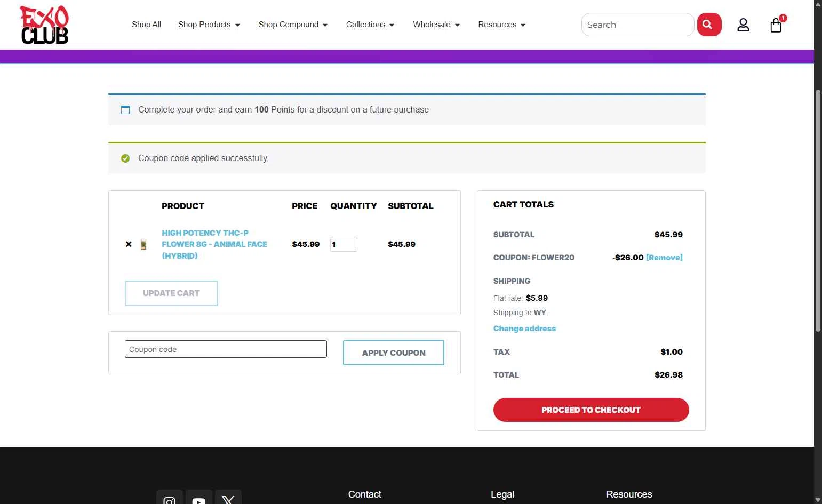822x504 pixels.
Task: Click the Update Cart button
Action: click(x=171, y=293)
